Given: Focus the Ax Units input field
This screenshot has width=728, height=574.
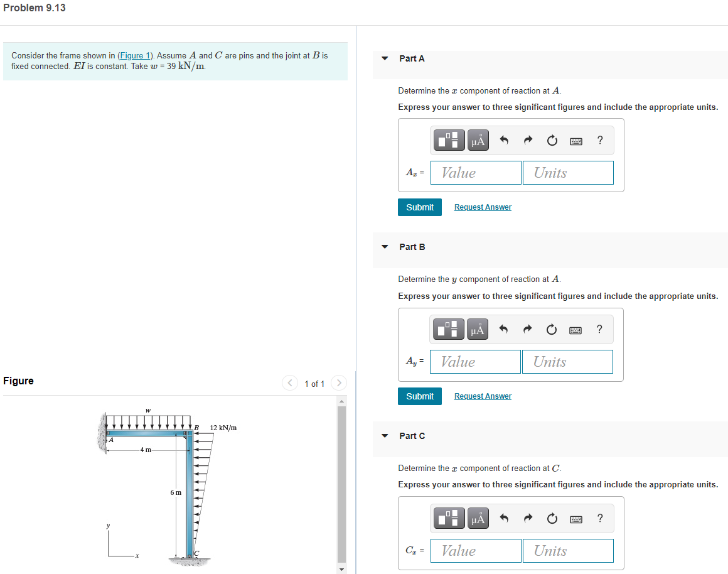Looking at the screenshot, I should click(568, 173).
